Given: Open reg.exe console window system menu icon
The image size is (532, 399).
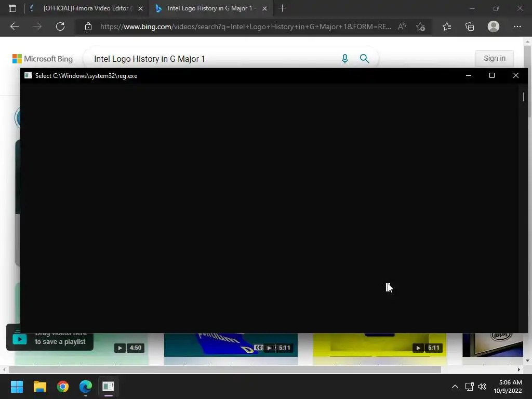Looking at the screenshot, I should 28,75.
